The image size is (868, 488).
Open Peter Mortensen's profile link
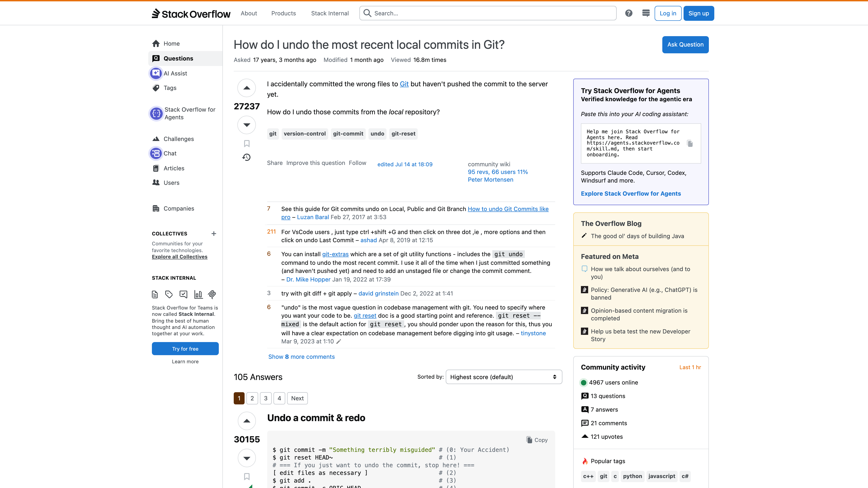490,180
